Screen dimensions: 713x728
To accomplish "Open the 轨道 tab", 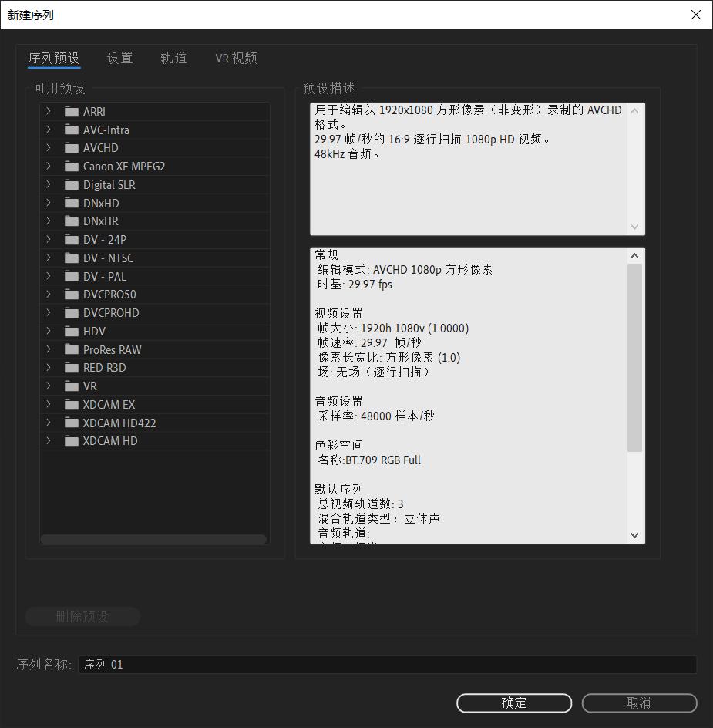I will (x=173, y=58).
